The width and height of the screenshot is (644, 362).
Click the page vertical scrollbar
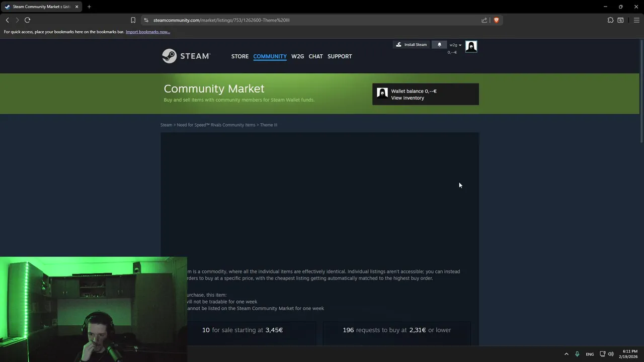pyautogui.click(x=641, y=90)
